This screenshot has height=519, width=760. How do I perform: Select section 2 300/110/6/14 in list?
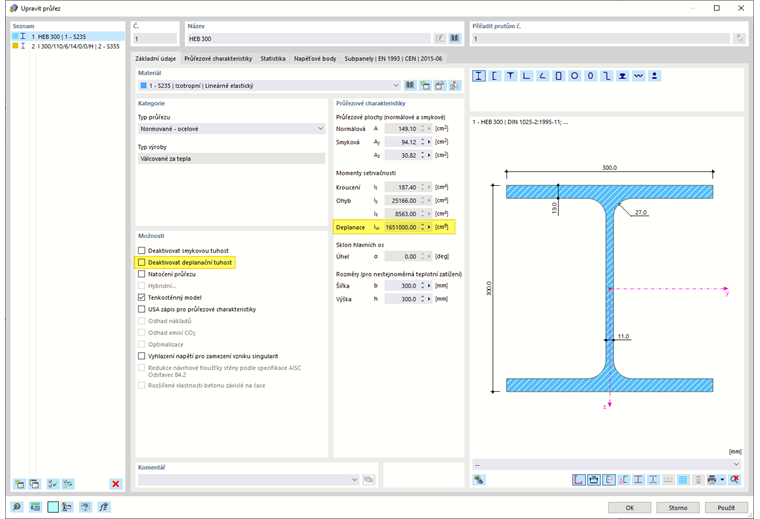point(68,46)
